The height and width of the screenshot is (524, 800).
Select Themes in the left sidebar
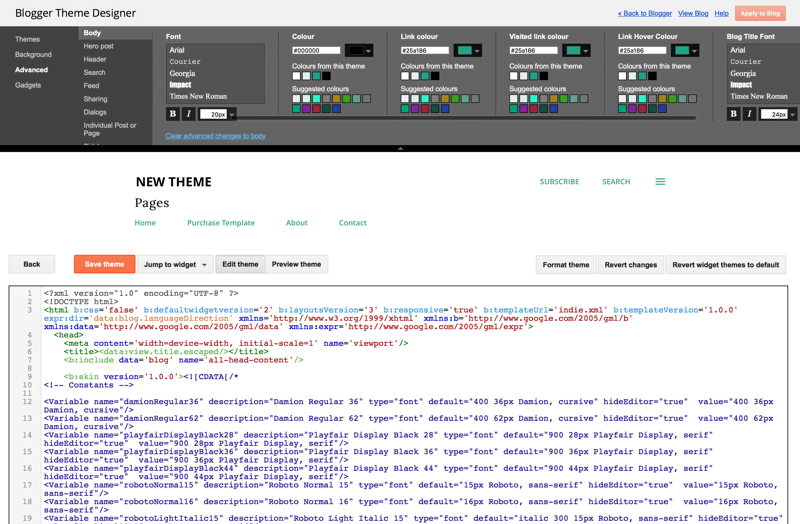(28, 39)
